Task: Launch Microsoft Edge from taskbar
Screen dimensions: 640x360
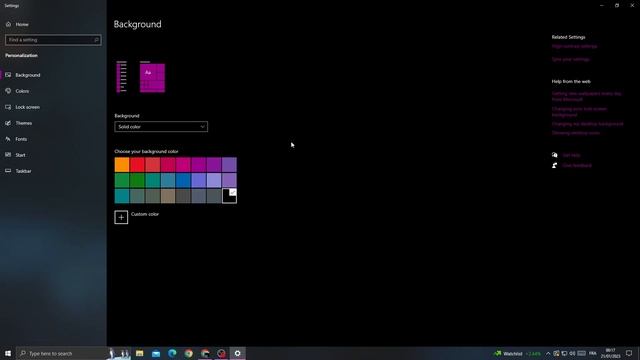Action: 172,353
